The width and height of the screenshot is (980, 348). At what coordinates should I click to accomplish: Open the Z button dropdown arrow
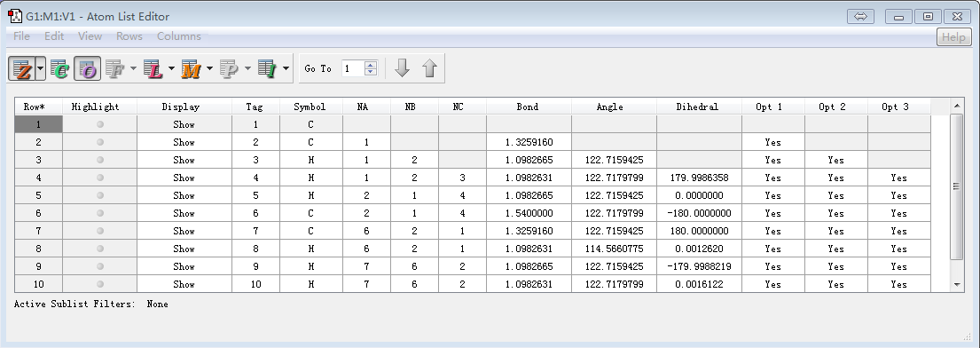click(41, 69)
